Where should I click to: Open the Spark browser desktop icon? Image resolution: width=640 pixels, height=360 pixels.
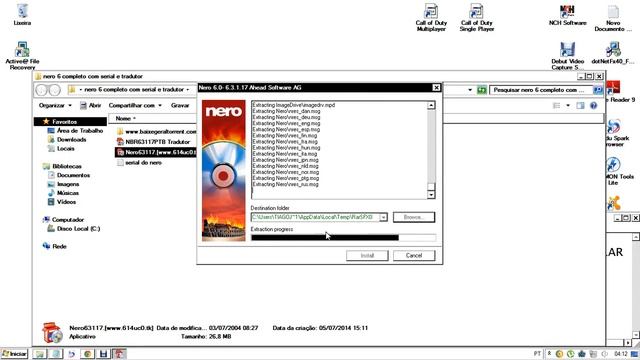point(614,133)
